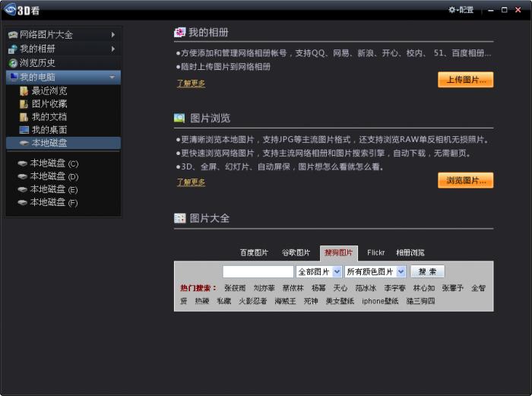Collapse the 我的电脑 tree arrow

(112, 78)
